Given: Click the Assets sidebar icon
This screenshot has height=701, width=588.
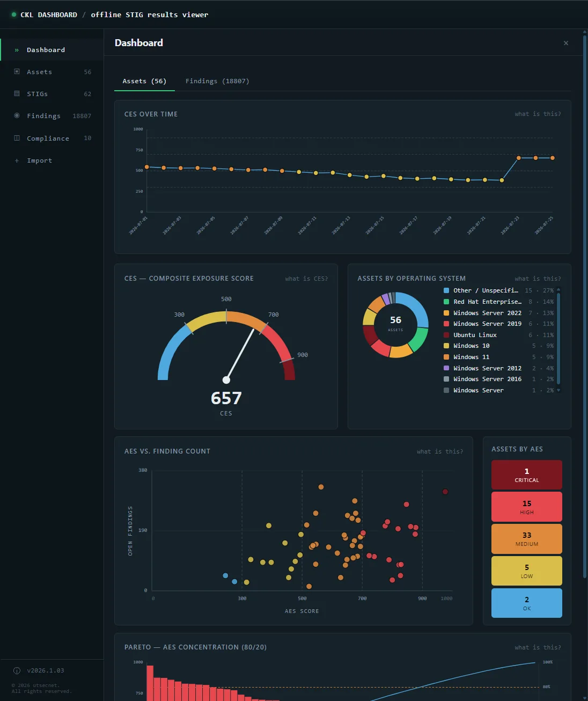Looking at the screenshot, I should pos(17,71).
